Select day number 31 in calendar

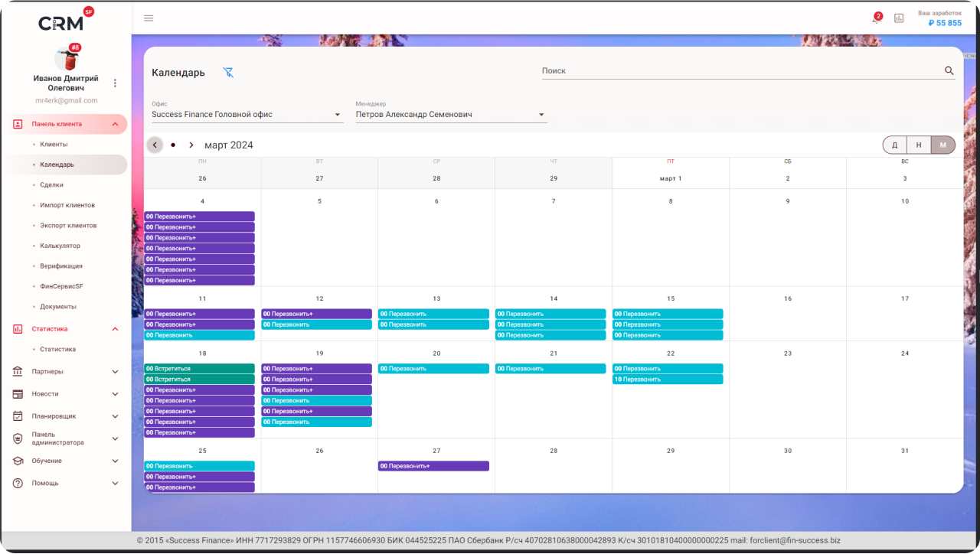tap(905, 451)
